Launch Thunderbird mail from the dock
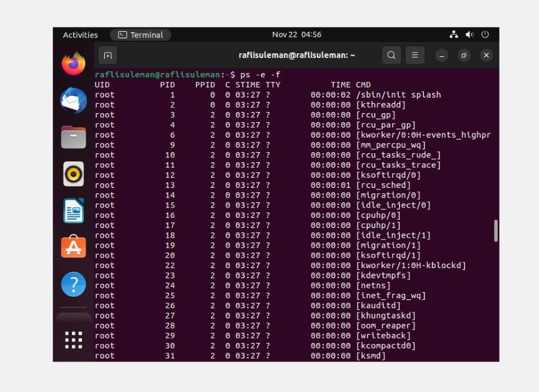Image resolution: width=539 pixels, height=392 pixels. pos(73,101)
